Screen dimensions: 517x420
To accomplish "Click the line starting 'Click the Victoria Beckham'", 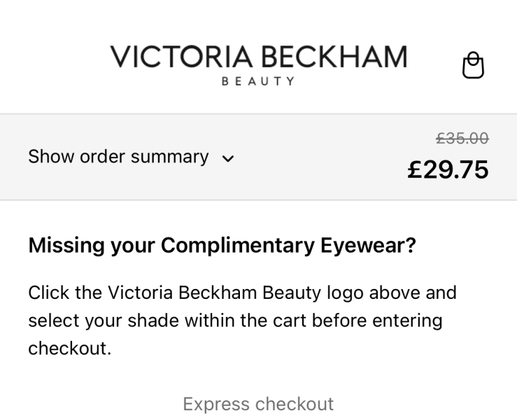I will 242,292.
